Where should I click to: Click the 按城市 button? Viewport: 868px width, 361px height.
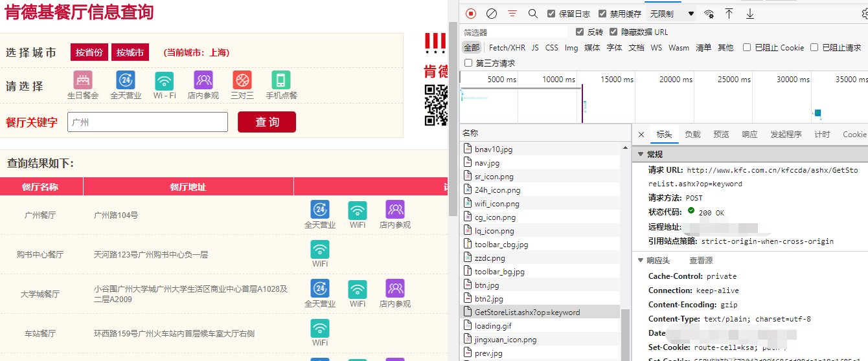(130, 52)
